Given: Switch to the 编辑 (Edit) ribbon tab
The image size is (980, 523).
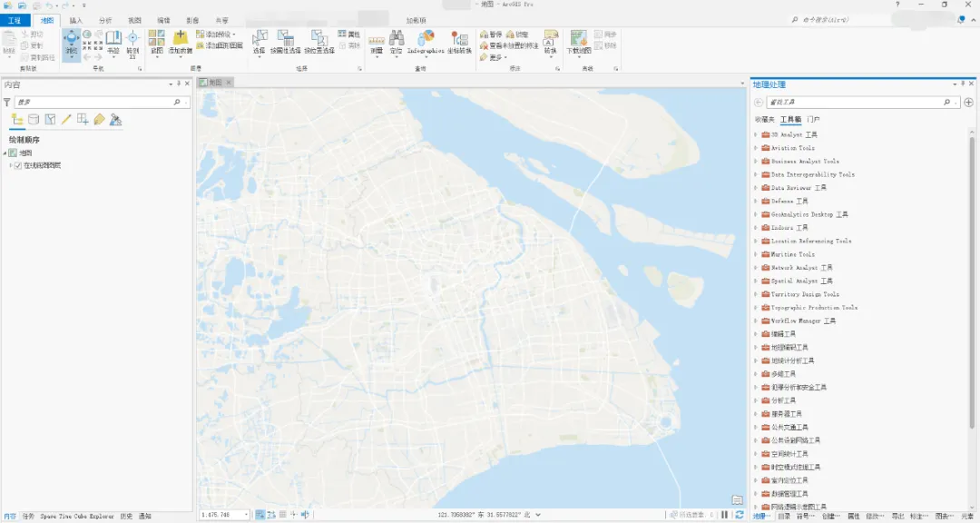Looking at the screenshot, I should tap(163, 21).
